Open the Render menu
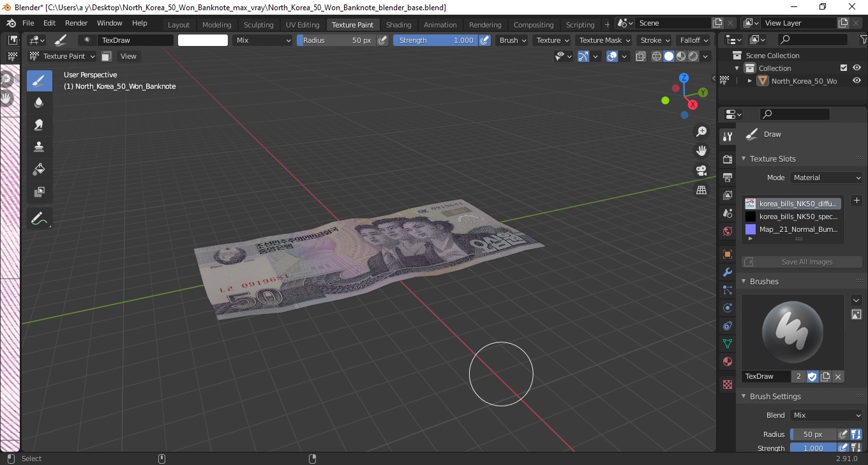The width and height of the screenshot is (868, 465). (x=76, y=23)
